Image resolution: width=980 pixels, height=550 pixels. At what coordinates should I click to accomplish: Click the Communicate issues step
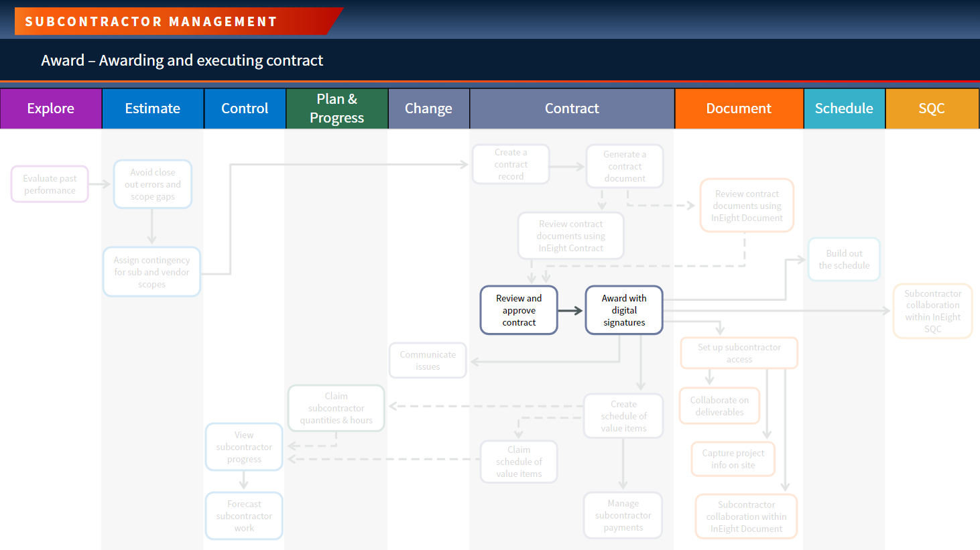428,360
